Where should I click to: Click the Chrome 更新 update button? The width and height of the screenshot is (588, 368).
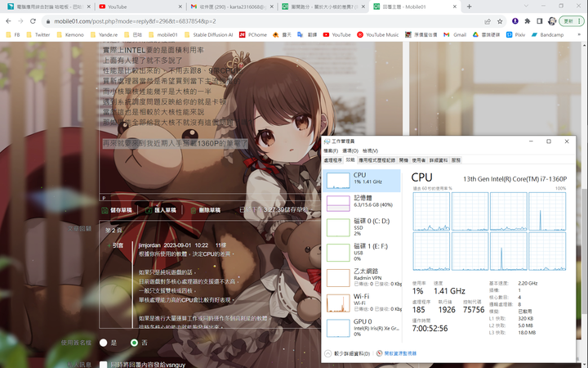coord(572,21)
